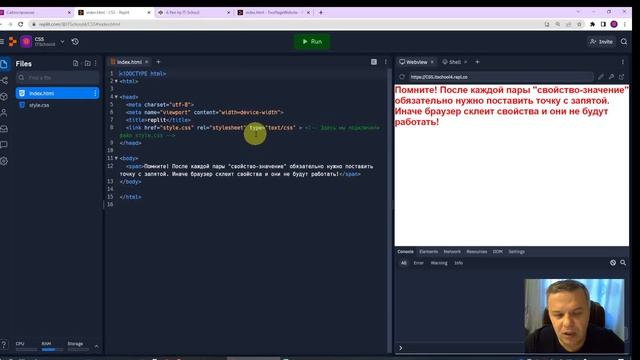This screenshot has width=640, height=360.
Task: Click the new folder icon
Action: (x=87, y=64)
